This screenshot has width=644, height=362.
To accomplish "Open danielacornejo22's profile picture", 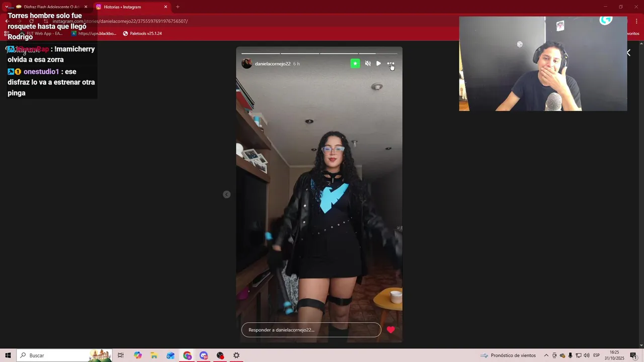I will tap(247, 63).
